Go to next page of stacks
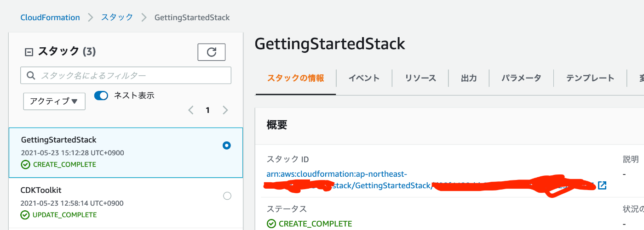 (225, 110)
